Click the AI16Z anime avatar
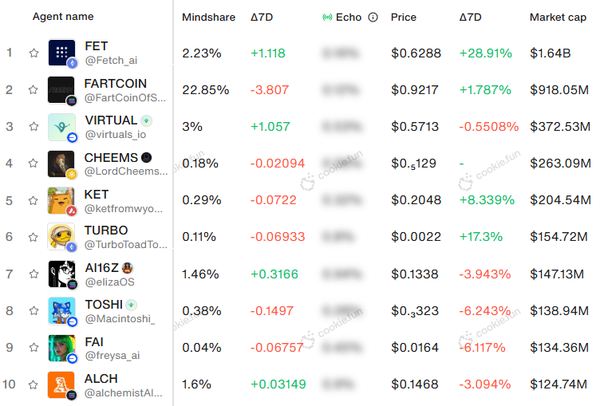This screenshot has height=406, width=600. coord(62,274)
